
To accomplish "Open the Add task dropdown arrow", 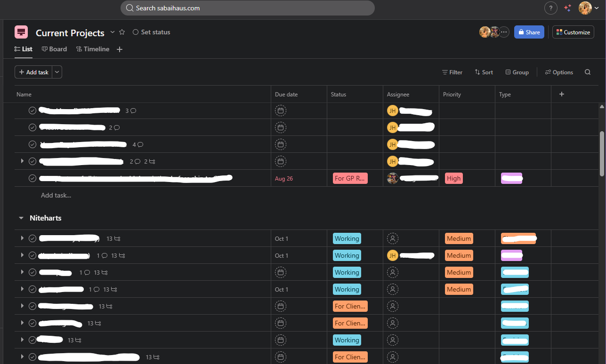I will (x=57, y=72).
